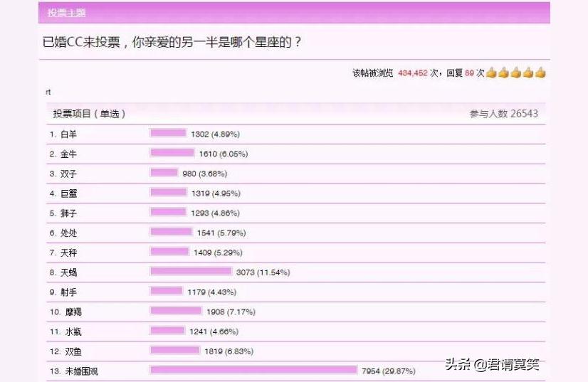Click the last thumbs-up icon

[540, 73]
